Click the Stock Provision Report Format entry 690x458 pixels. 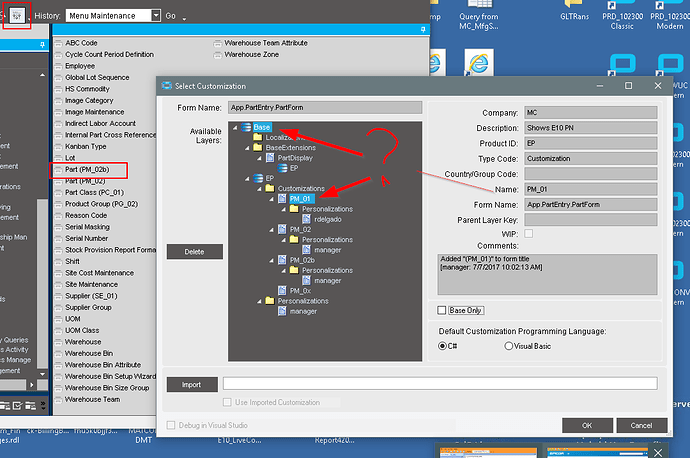click(110, 250)
